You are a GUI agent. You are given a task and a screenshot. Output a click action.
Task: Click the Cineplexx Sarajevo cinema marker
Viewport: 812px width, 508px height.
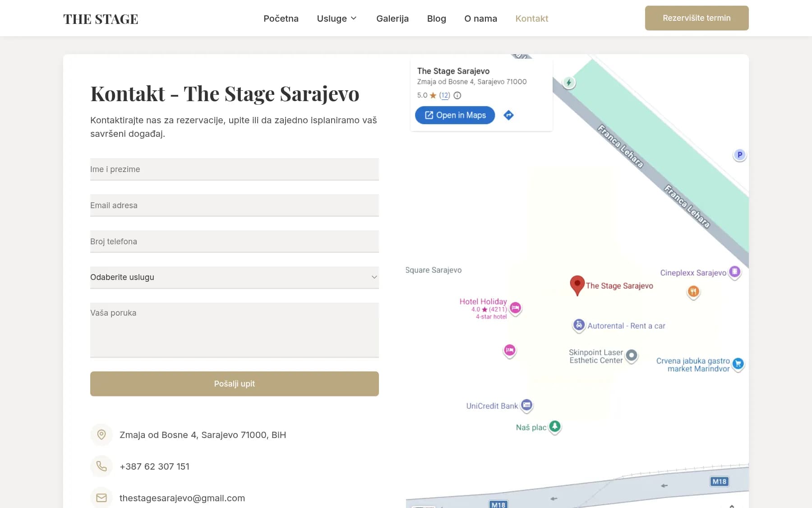pyautogui.click(x=735, y=272)
